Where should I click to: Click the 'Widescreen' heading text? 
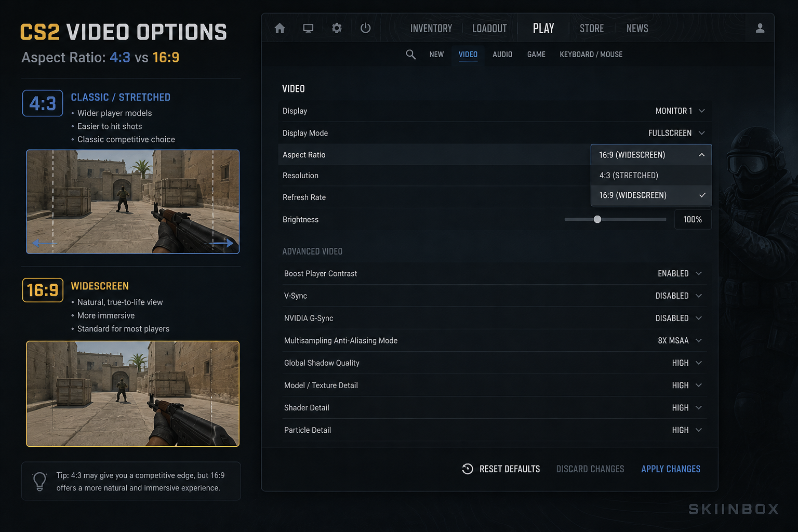(x=100, y=286)
